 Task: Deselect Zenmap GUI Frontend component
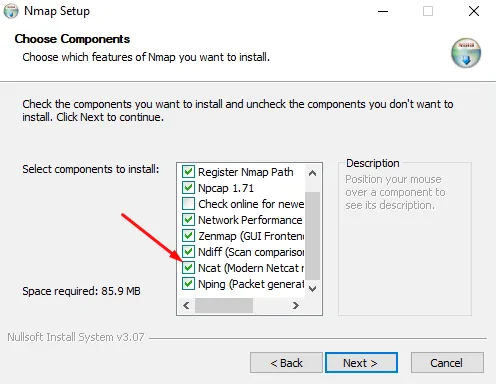tap(188, 236)
